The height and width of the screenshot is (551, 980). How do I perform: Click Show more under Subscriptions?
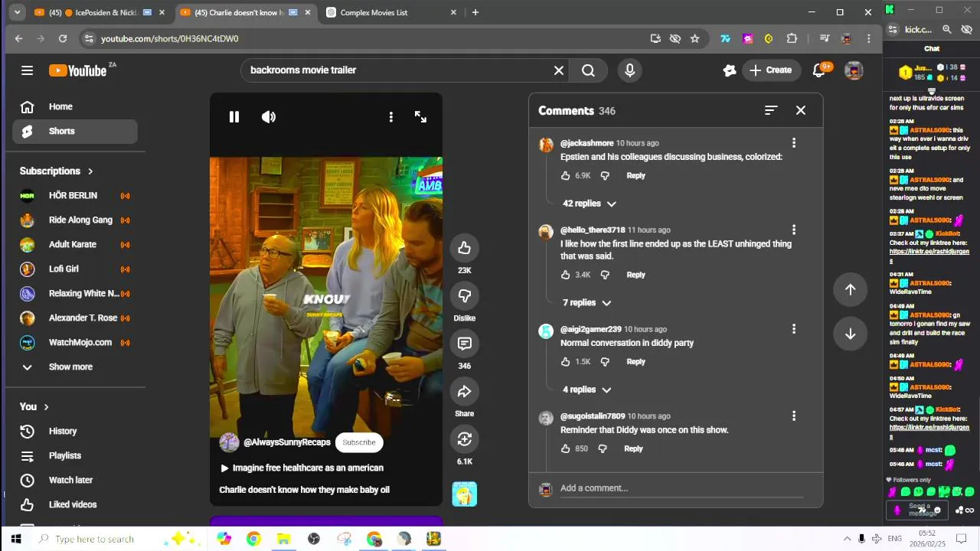(x=75, y=367)
